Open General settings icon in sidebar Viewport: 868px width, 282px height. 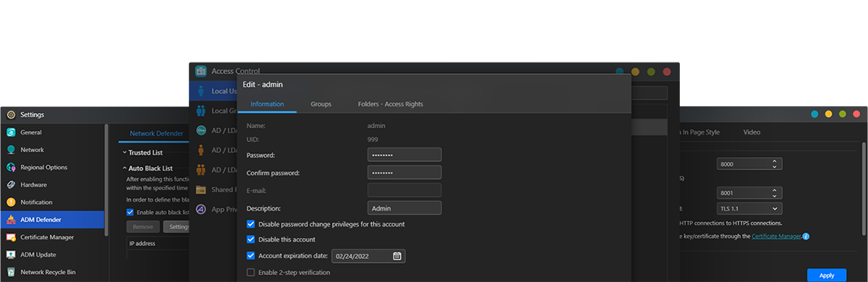tap(11, 132)
